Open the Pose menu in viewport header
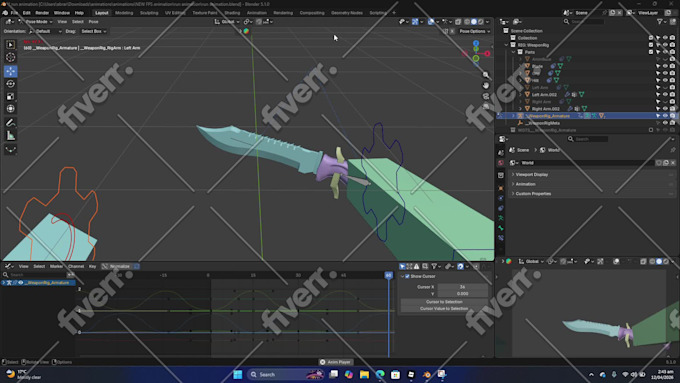 click(93, 21)
